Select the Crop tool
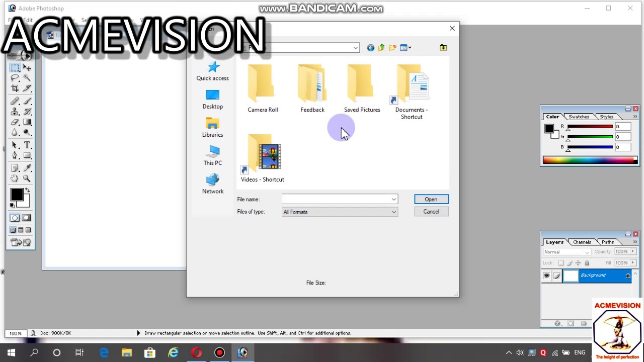644x362 pixels. (x=15, y=88)
